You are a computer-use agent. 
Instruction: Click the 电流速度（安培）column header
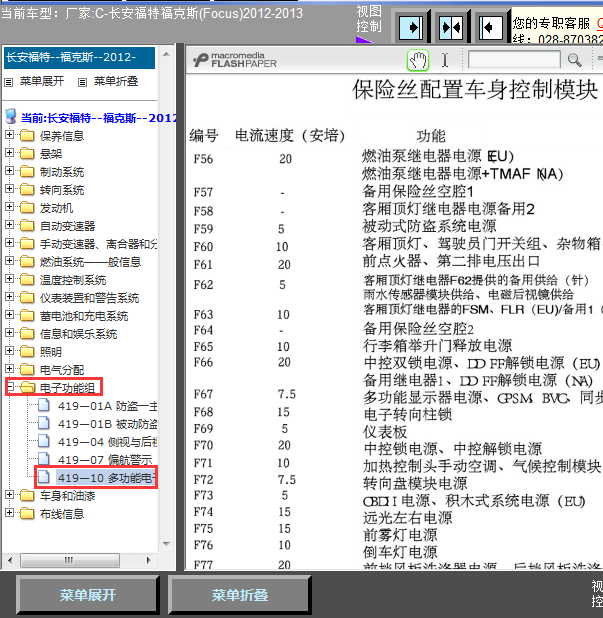(290, 136)
